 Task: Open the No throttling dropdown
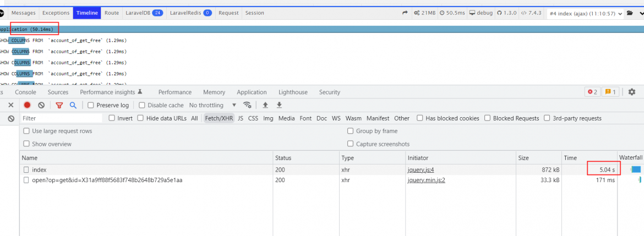coord(213,105)
